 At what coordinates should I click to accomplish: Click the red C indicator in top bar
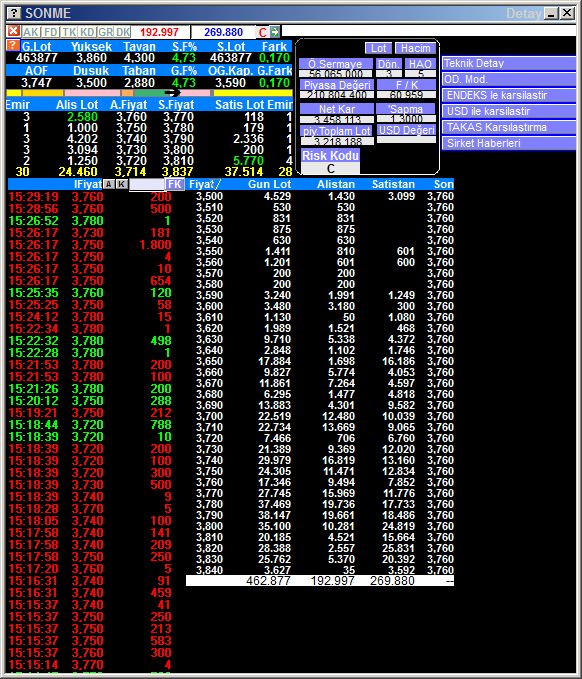coord(262,32)
